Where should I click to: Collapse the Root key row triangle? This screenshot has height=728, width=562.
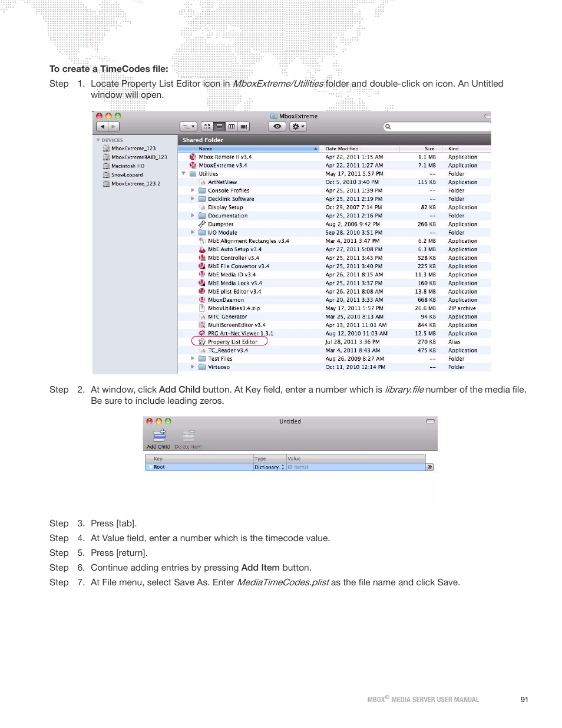coord(150,467)
